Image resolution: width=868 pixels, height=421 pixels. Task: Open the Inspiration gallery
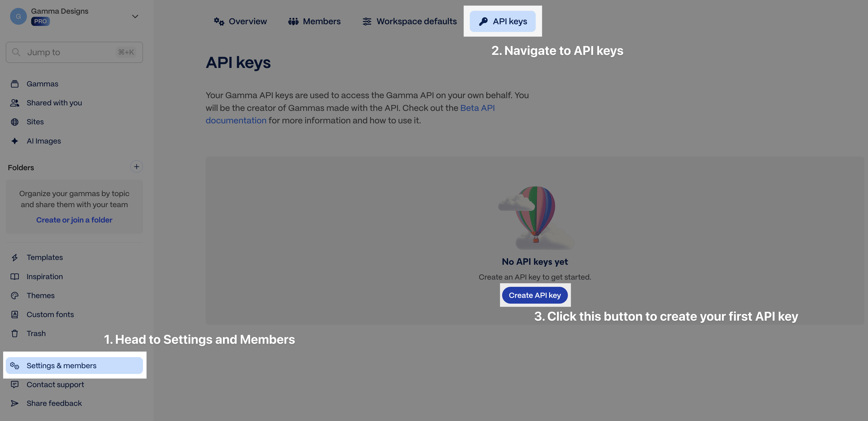pos(44,277)
